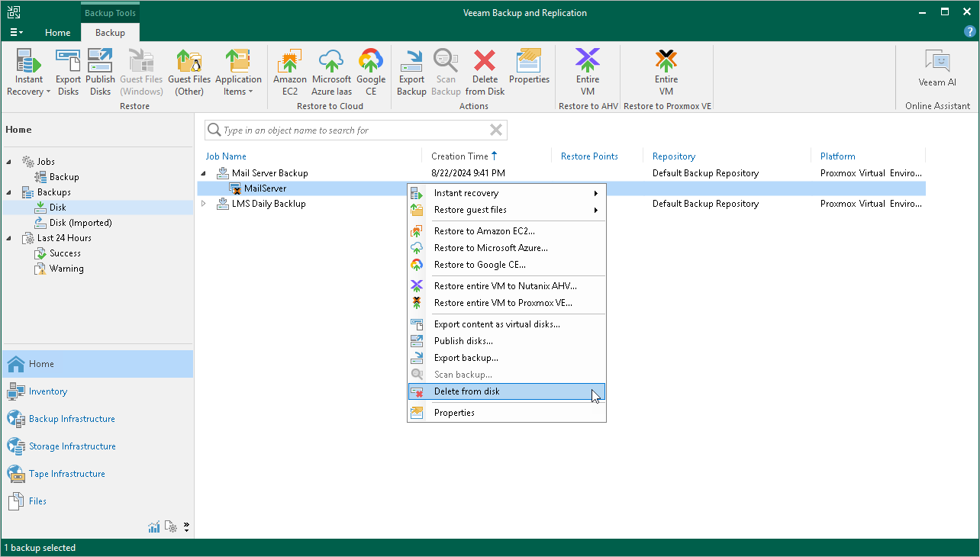This screenshot has width=980, height=557.
Task: Click Entire VM under Restore to Proxmox VE
Action: (666, 72)
